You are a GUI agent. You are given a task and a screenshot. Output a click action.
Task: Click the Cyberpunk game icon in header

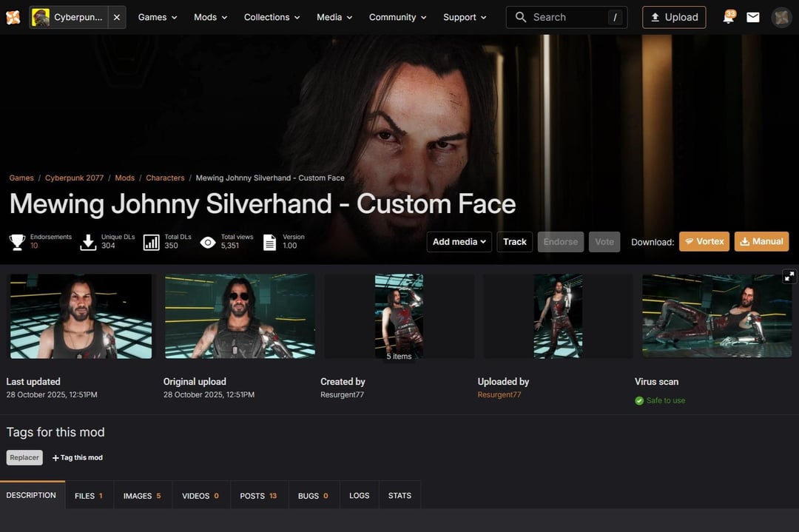(x=41, y=17)
